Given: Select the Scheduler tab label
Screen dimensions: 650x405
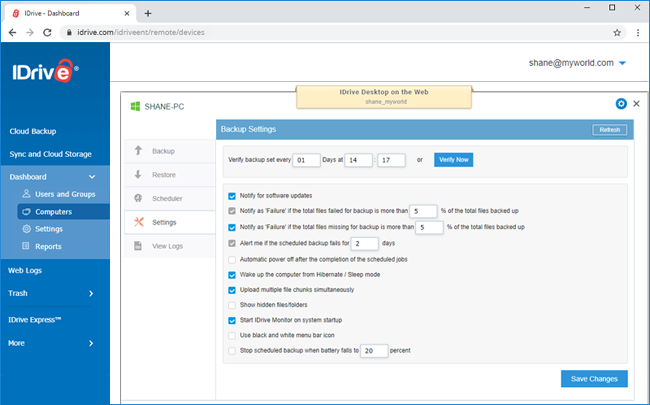Looking at the screenshot, I should (167, 199).
